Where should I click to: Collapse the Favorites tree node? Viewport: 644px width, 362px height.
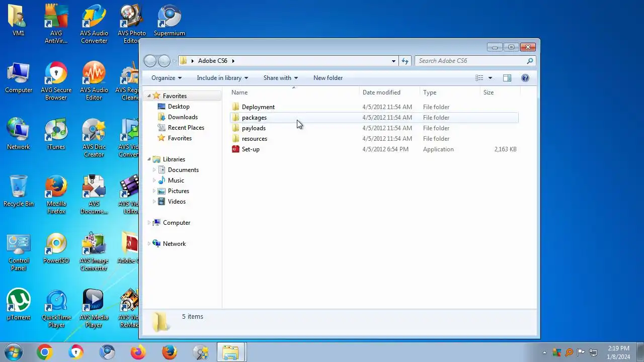coord(149,96)
